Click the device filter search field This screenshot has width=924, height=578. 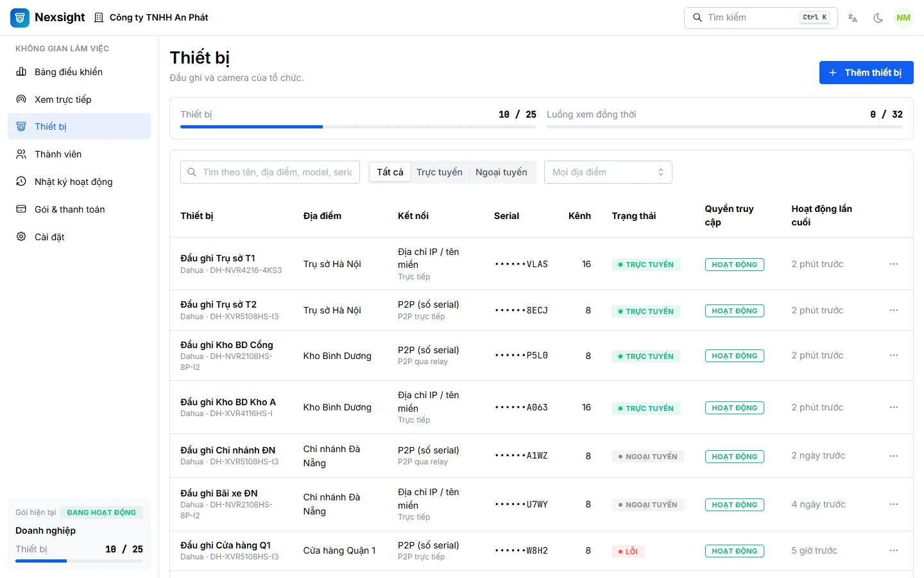(270, 172)
